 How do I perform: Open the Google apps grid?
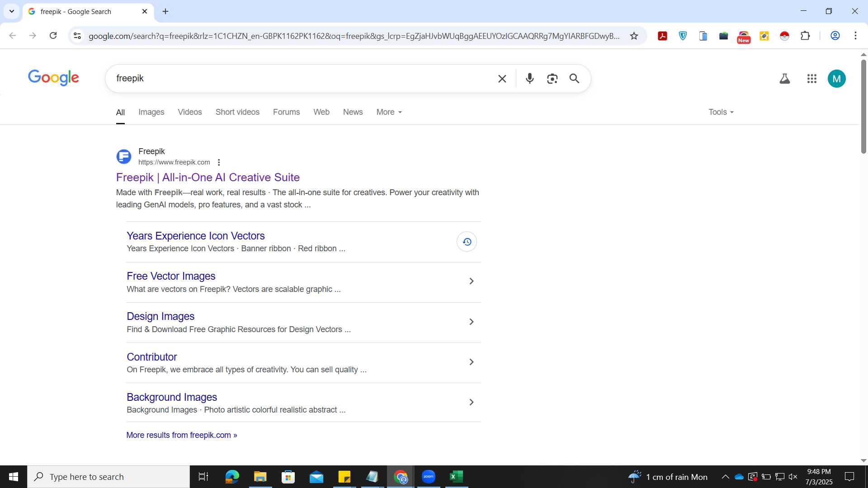tap(812, 79)
